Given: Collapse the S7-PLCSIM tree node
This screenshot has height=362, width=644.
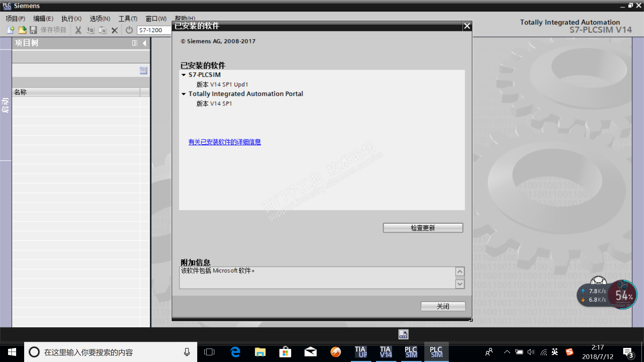Looking at the screenshot, I should coord(183,75).
